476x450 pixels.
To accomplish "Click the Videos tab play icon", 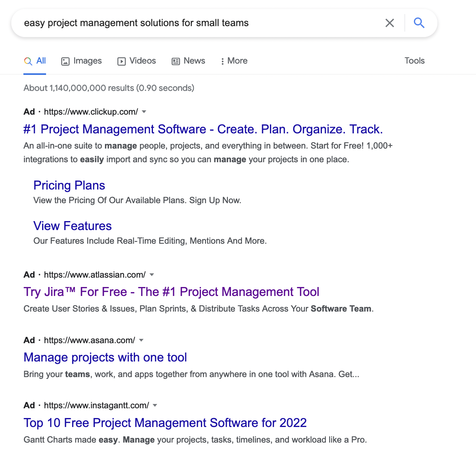I will [122, 61].
